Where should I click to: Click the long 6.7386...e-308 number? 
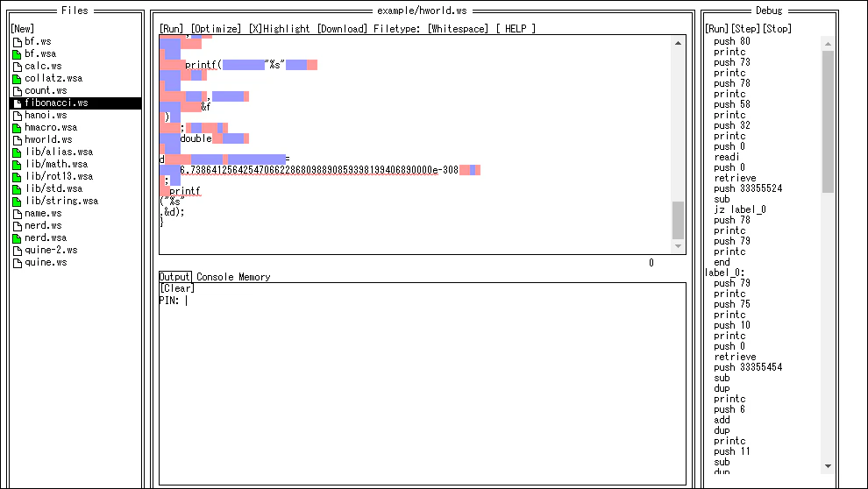pyautogui.click(x=319, y=170)
